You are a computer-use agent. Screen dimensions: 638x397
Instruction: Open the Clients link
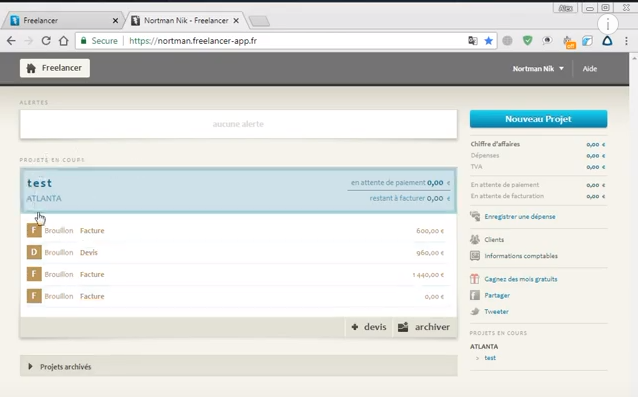click(494, 240)
